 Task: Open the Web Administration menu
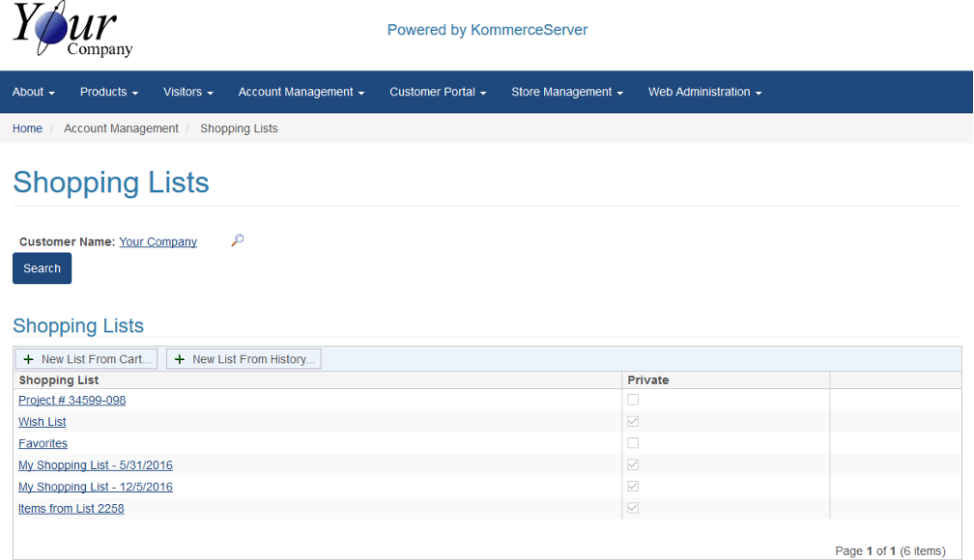(x=704, y=92)
